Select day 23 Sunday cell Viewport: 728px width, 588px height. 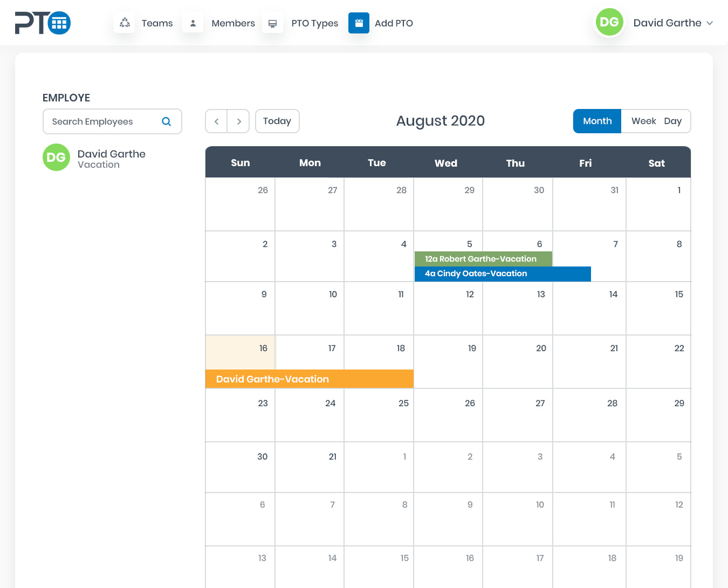pyautogui.click(x=240, y=415)
